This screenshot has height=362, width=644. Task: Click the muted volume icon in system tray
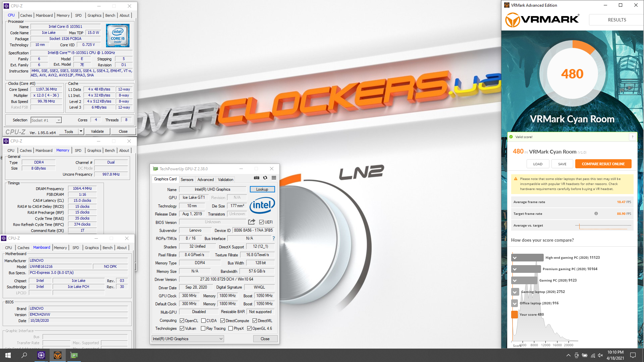coord(600,355)
